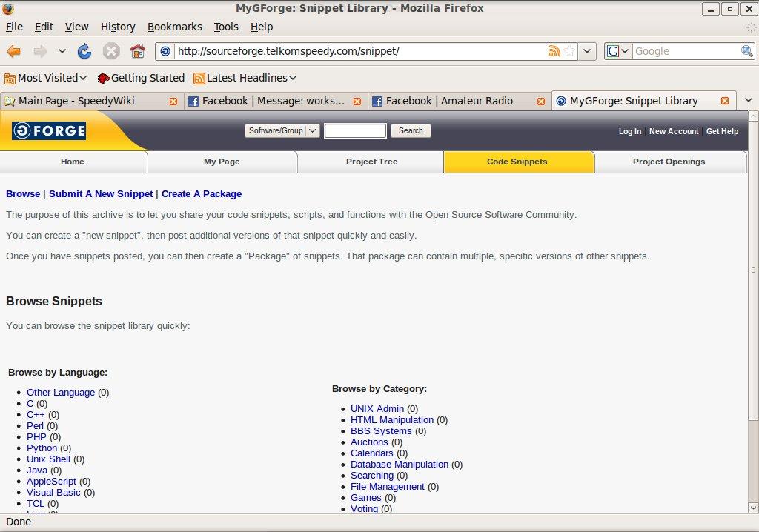Bookmark this page with the star icon
This screenshot has width=759, height=532.
pos(569,51)
